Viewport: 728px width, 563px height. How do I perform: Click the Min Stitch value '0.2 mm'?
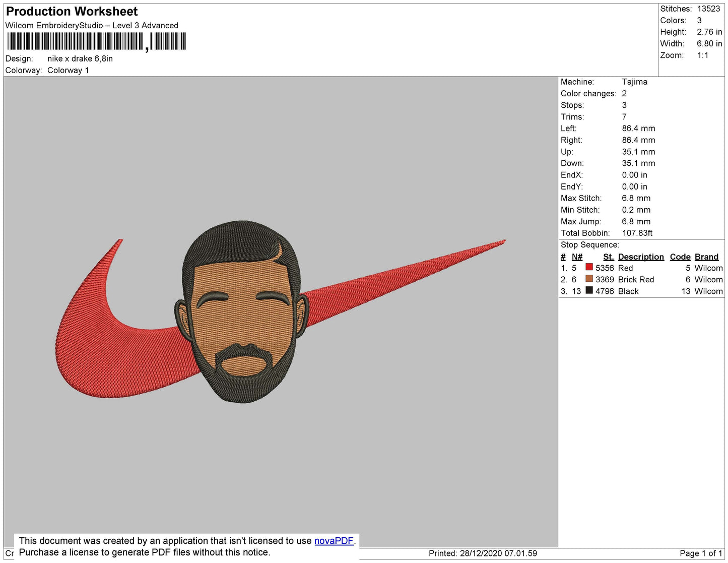tap(636, 210)
